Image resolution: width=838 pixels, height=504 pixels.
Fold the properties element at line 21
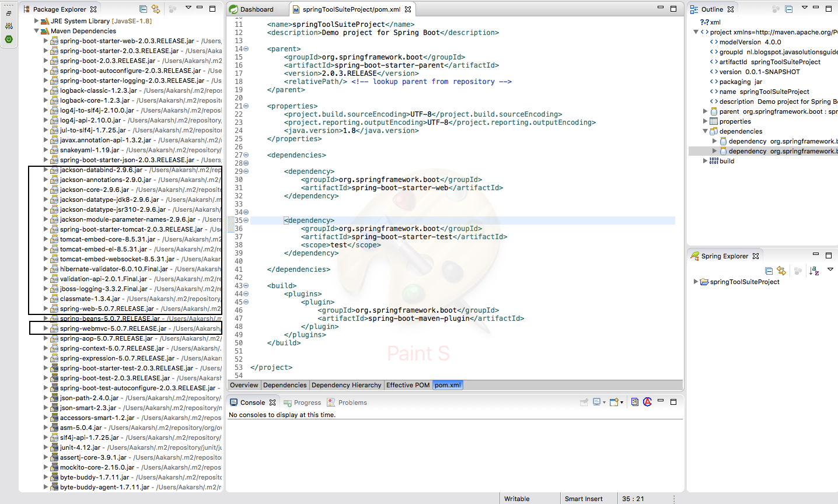[246, 106]
